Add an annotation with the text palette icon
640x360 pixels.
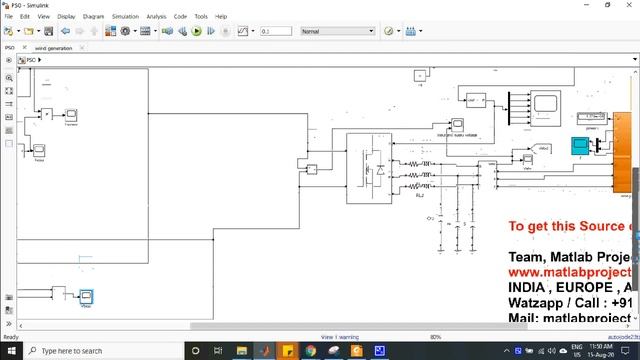9,117
